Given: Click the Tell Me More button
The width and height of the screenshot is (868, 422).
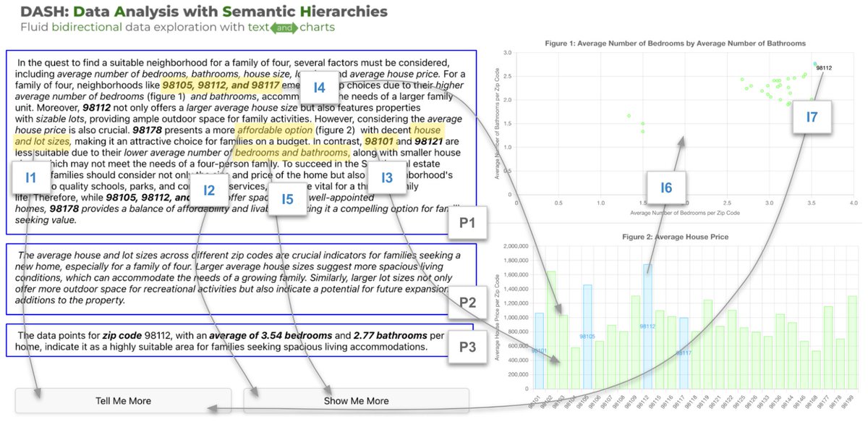Looking at the screenshot, I should point(123,400).
